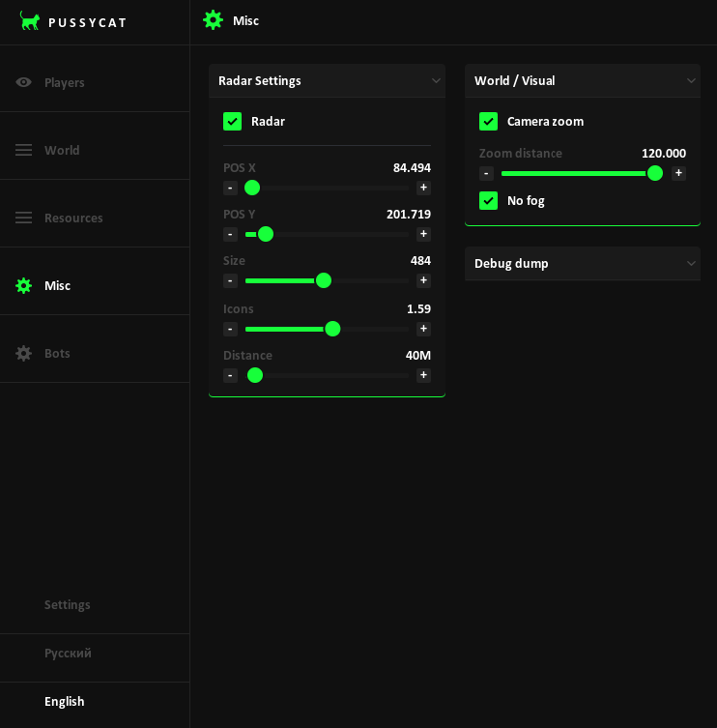Increase POS Y with plus button

coord(423,234)
